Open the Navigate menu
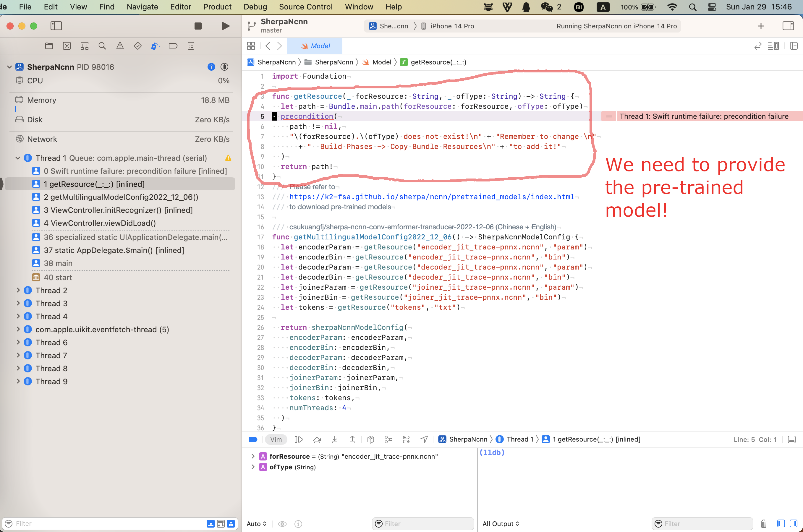The image size is (803, 532). [142, 7]
